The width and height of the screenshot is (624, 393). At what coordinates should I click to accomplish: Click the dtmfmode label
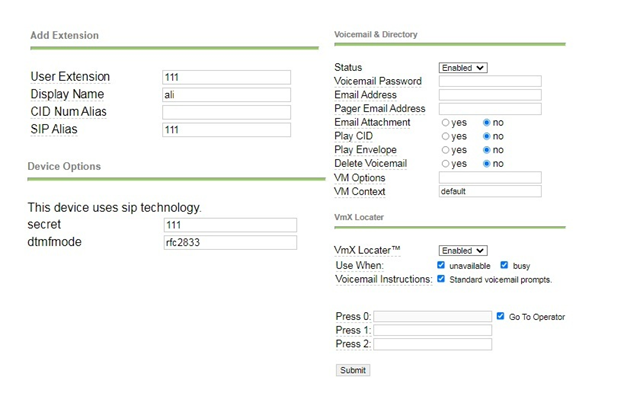click(55, 242)
